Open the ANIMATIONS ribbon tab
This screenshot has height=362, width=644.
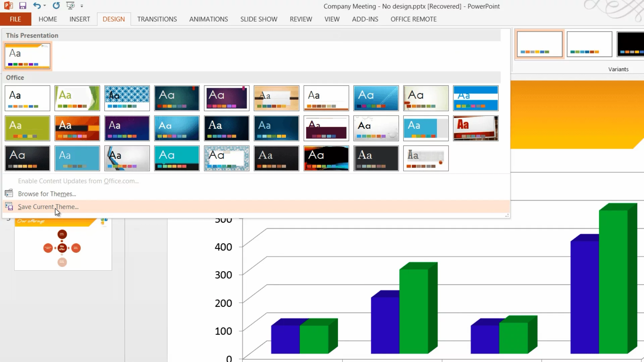pyautogui.click(x=208, y=19)
